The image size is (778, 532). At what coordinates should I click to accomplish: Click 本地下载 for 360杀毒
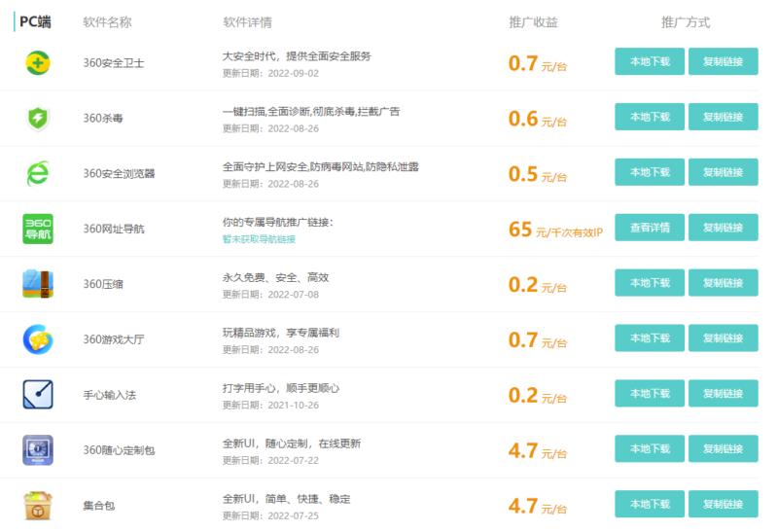click(x=650, y=117)
